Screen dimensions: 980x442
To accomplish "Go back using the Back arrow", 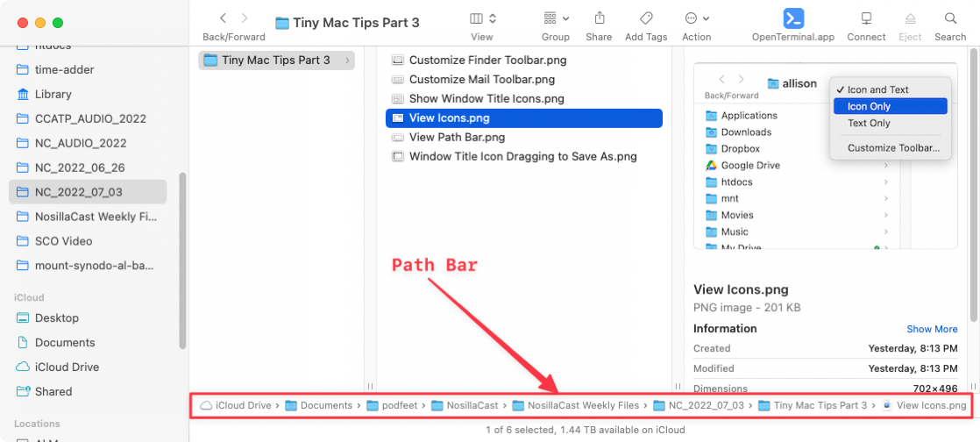I will pyautogui.click(x=223, y=18).
